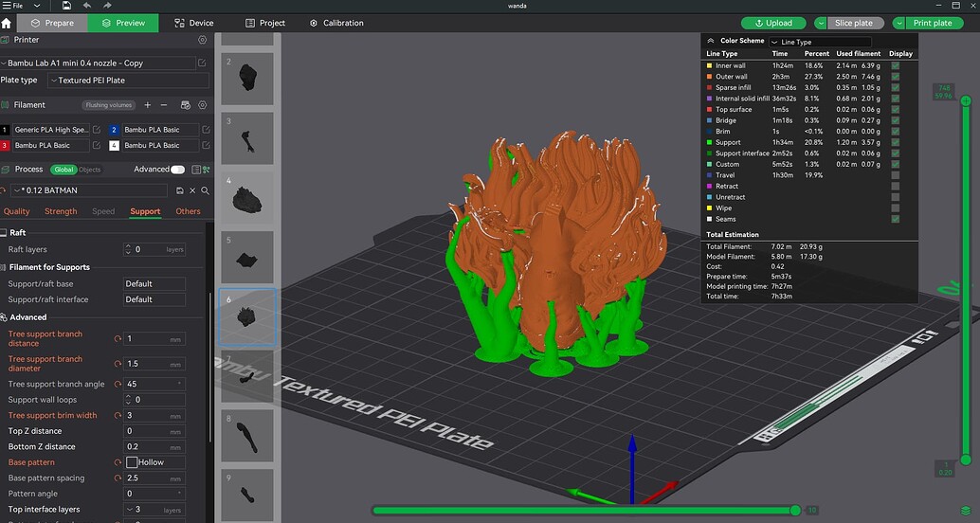Viewport: 980px width, 523px height.
Task: Enable Travel display checkbox
Action: 896,175
